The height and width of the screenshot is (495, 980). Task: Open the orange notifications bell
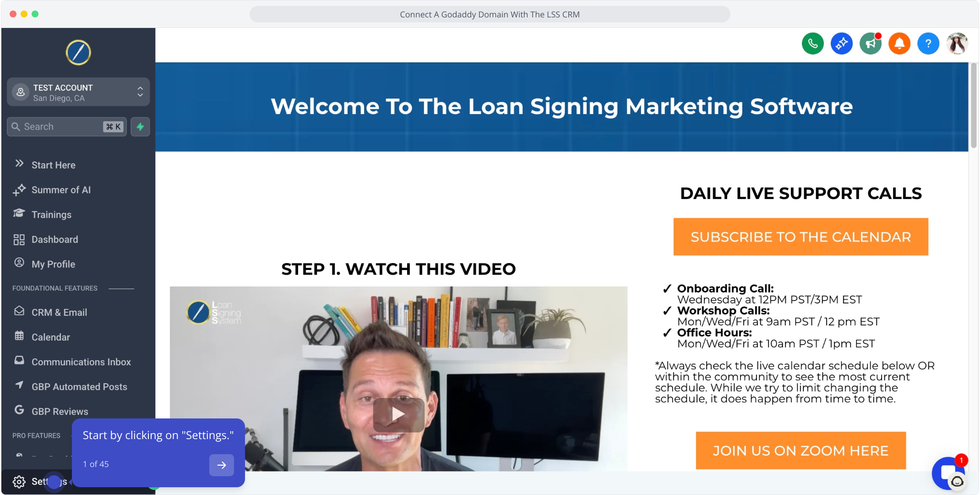(899, 44)
